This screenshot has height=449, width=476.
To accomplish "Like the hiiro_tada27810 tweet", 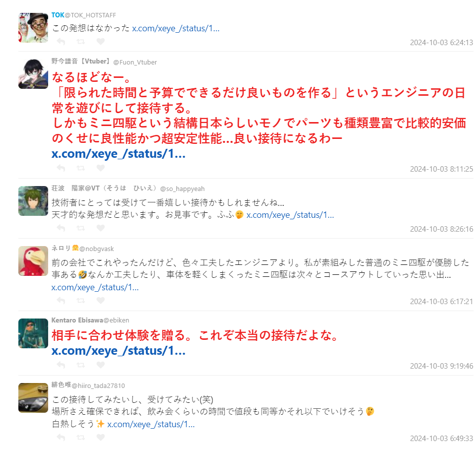I will pyautogui.click(x=100, y=437).
